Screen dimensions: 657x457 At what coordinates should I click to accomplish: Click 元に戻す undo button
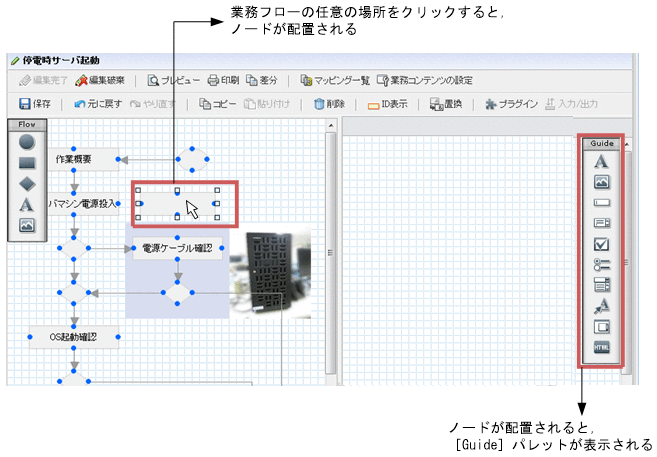tap(98, 104)
